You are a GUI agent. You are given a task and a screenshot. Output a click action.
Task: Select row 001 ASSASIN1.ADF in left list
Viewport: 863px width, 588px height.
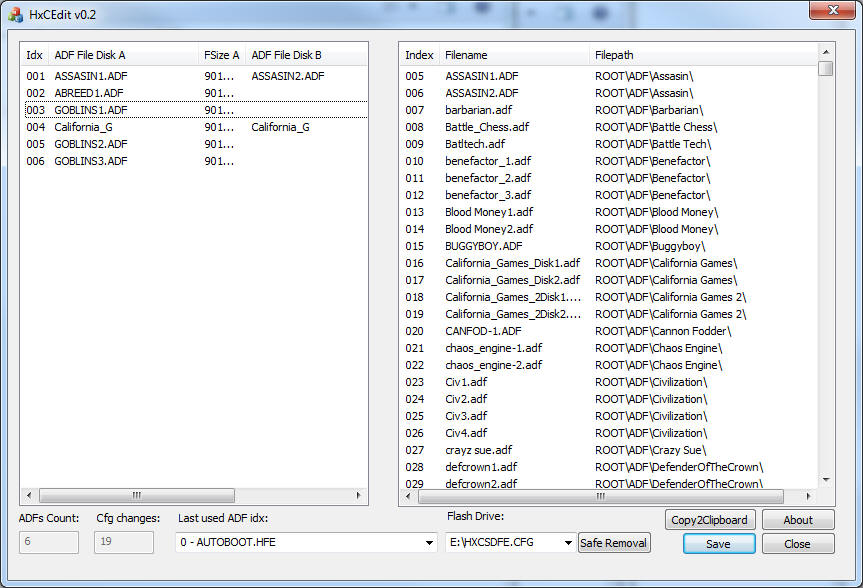(196, 76)
